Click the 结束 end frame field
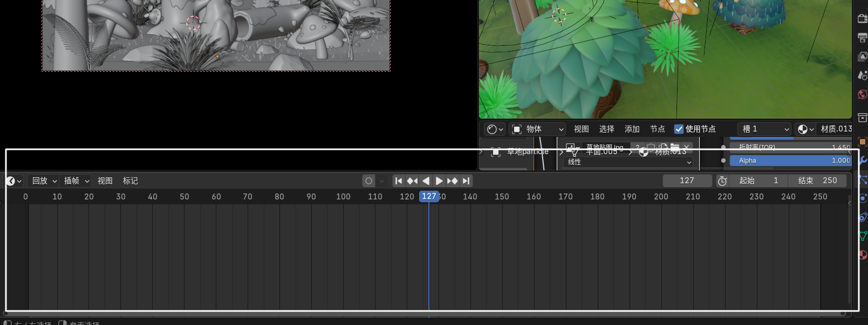The height and width of the screenshot is (325, 868). [x=817, y=181]
